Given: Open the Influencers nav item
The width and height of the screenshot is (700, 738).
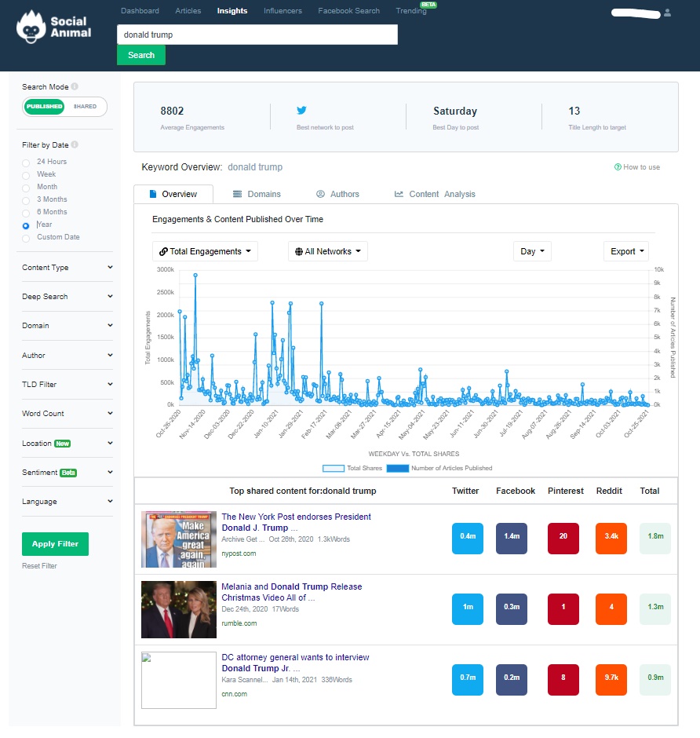Looking at the screenshot, I should [x=283, y=11].
